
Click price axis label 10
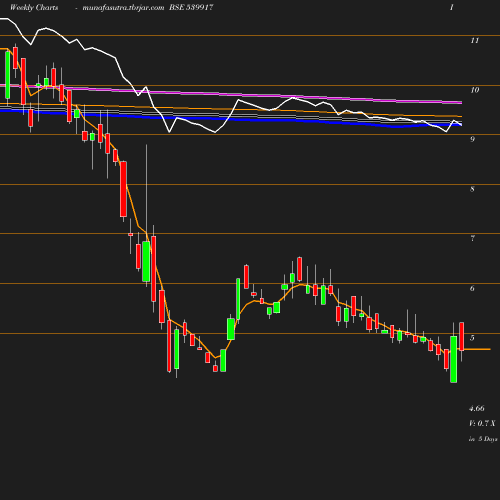point(475,90)
